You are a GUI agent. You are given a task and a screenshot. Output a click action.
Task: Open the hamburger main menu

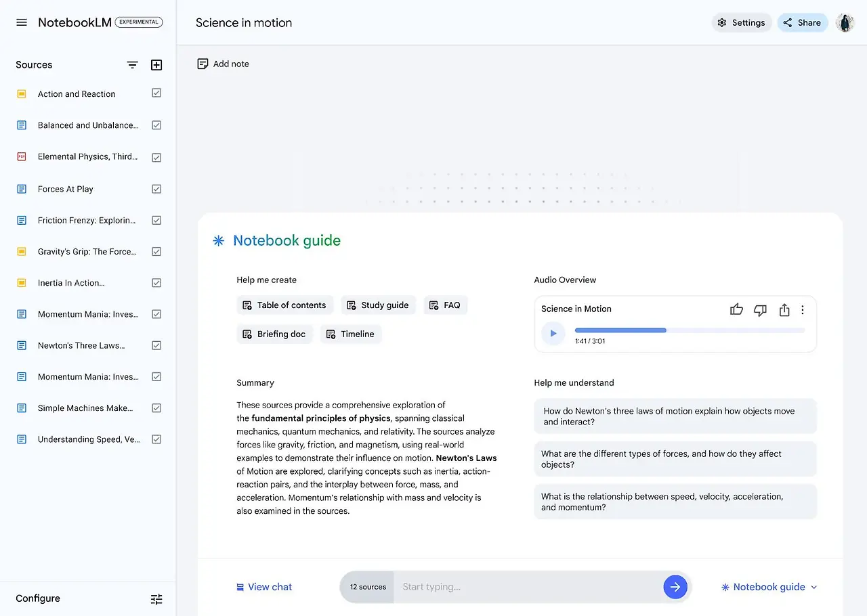click(x=22, y=22)
